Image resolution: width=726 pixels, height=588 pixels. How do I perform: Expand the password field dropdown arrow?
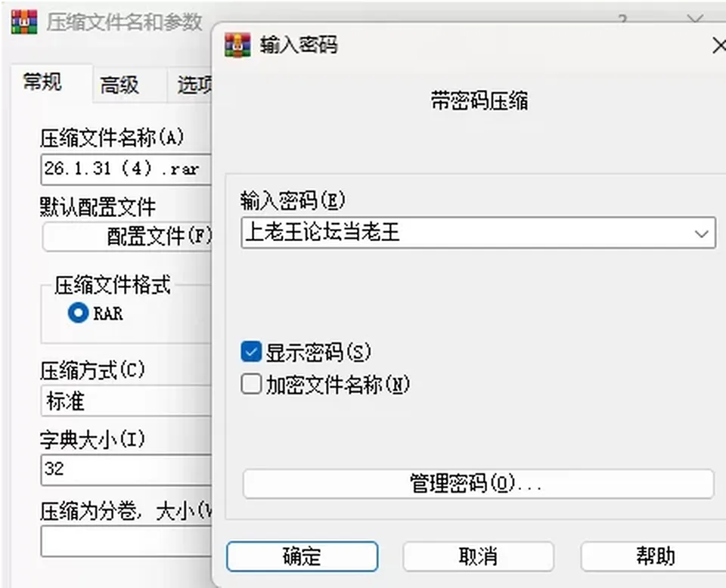[702, 234]
